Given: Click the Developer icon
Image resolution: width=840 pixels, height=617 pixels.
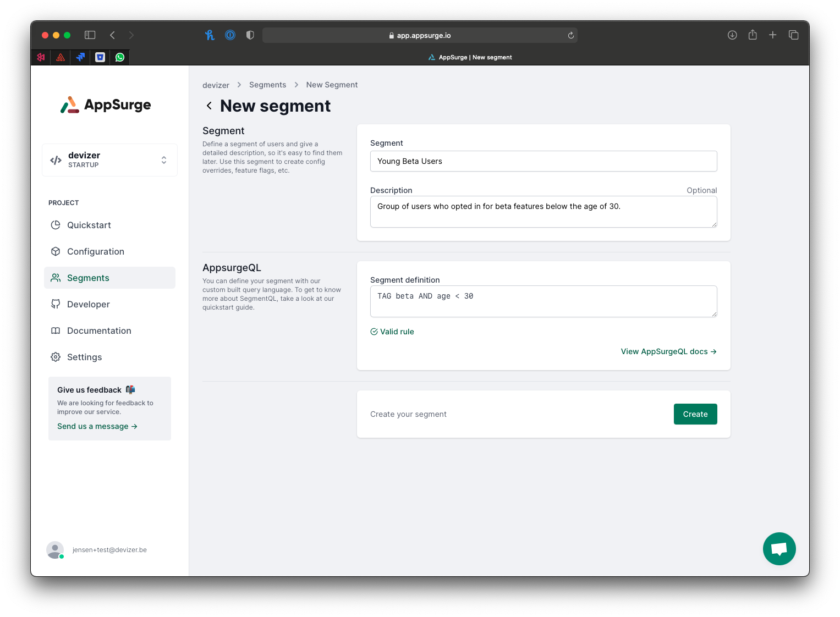Looking at the screenshot, I should pos(56,304).
